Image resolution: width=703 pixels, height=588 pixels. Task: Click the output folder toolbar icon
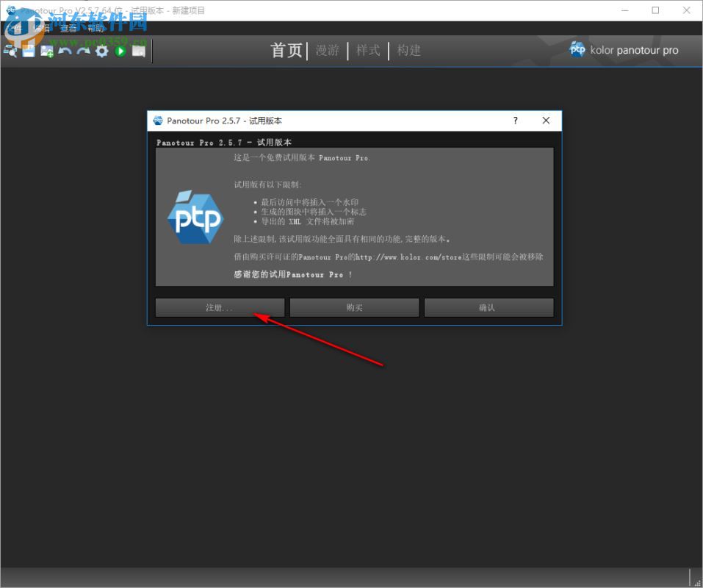click(x=139, y=51)
